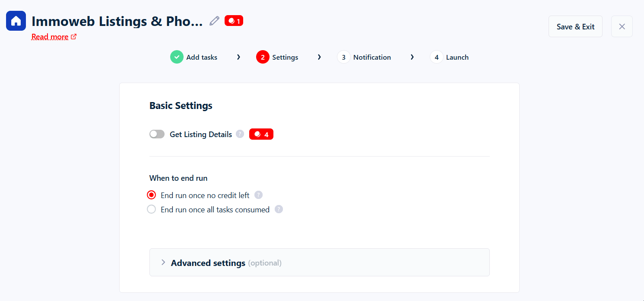The height and width of the screenshot is (301, 644).
Task: Click the chevron after Notification step
Action: (412, 57)
